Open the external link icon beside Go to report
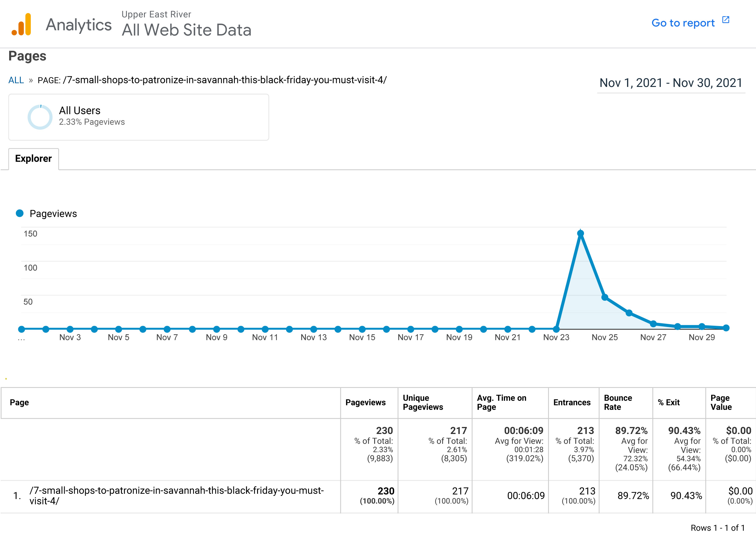 click(726, 20)
